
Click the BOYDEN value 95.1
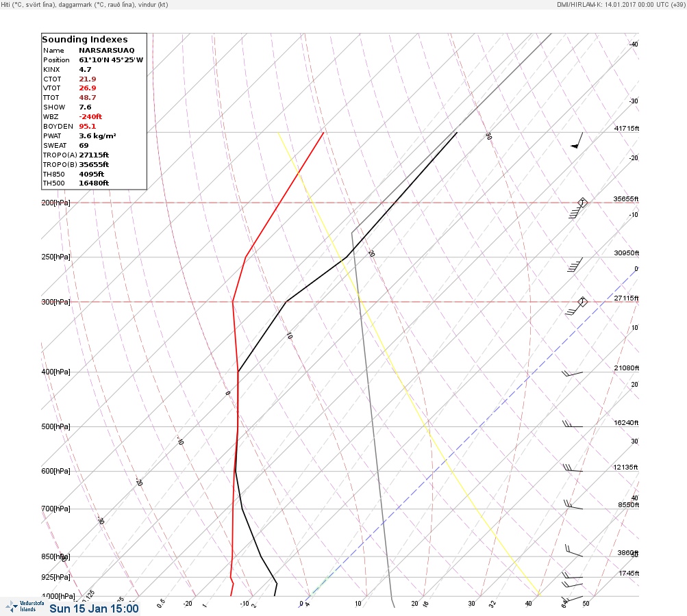click(x=87, y=127)
